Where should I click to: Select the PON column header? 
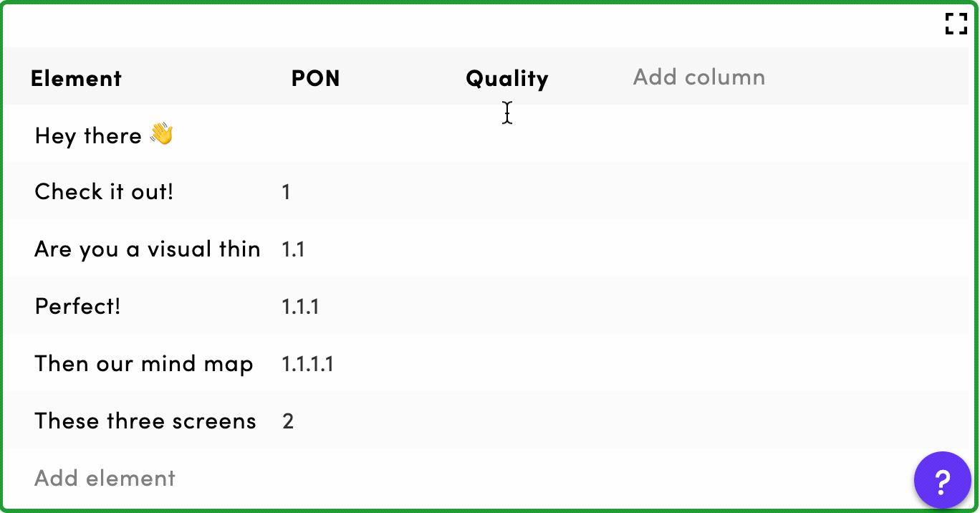point(316,78)
